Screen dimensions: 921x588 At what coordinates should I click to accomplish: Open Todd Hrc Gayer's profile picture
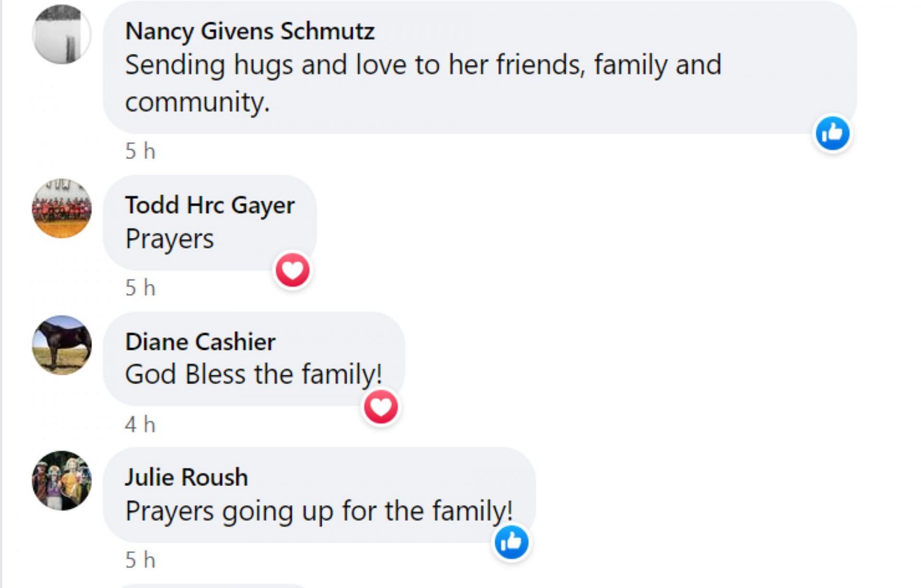click(61, 209)
